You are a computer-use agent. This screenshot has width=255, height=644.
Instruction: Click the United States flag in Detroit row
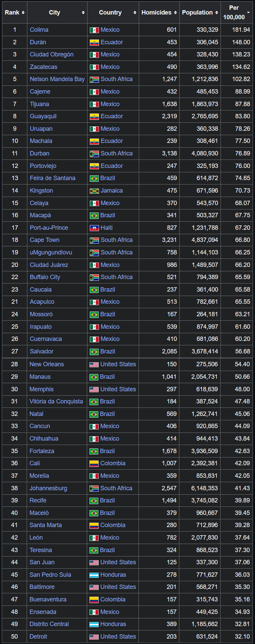[x=94, y=637]
